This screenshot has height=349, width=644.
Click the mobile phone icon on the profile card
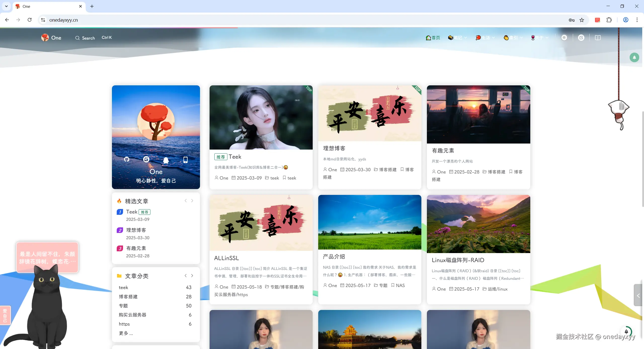185,160
